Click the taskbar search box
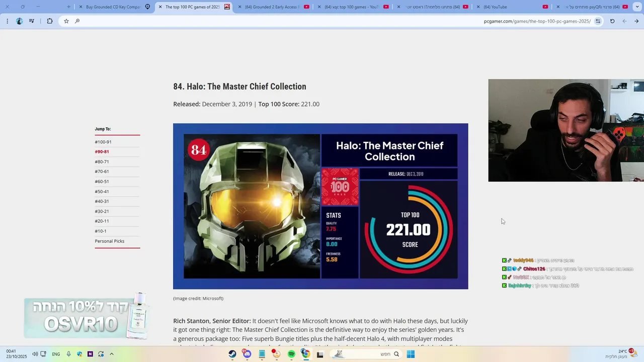The width and height of the screenshot is (644, 362). click(366, 354)
